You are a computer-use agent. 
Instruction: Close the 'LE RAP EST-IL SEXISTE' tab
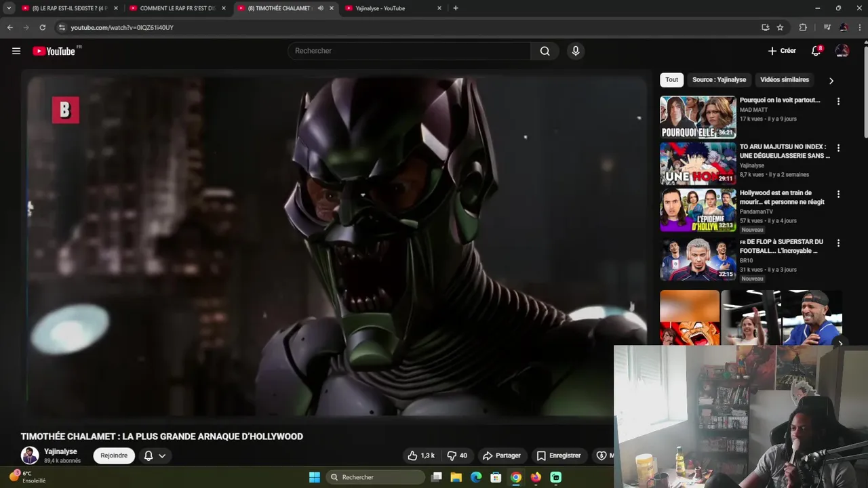pos(116,8)
